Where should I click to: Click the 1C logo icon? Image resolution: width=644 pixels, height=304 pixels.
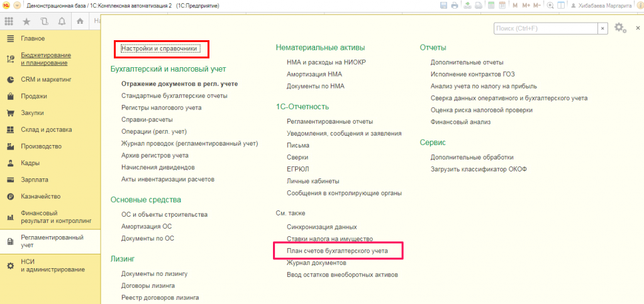click(7, 6)
